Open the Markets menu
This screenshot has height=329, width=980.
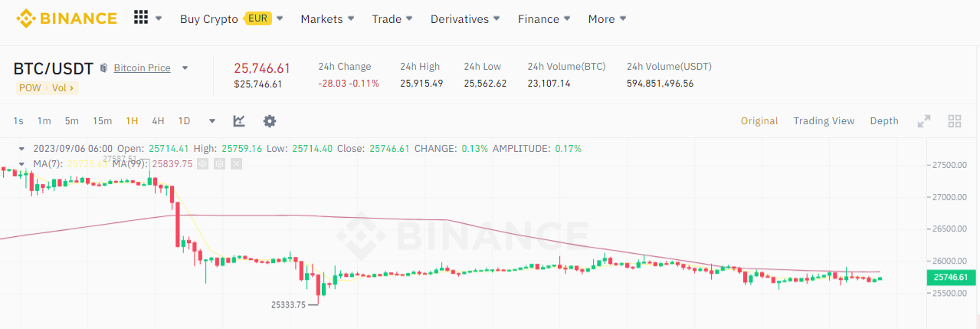point(322,19)
